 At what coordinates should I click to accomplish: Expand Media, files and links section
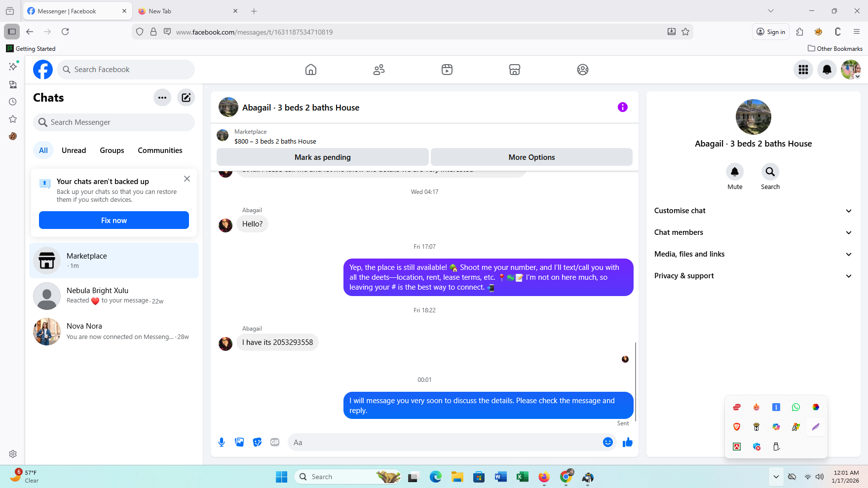click(753, 254)
